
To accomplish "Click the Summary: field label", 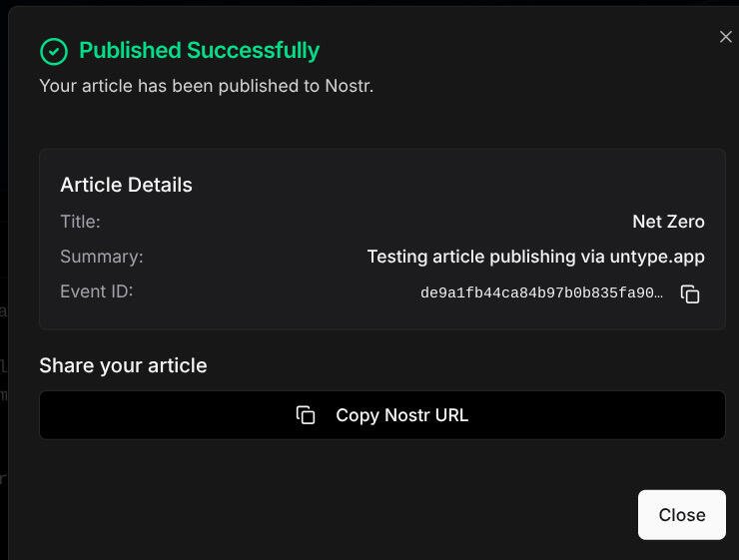I will tap(101, 257).
